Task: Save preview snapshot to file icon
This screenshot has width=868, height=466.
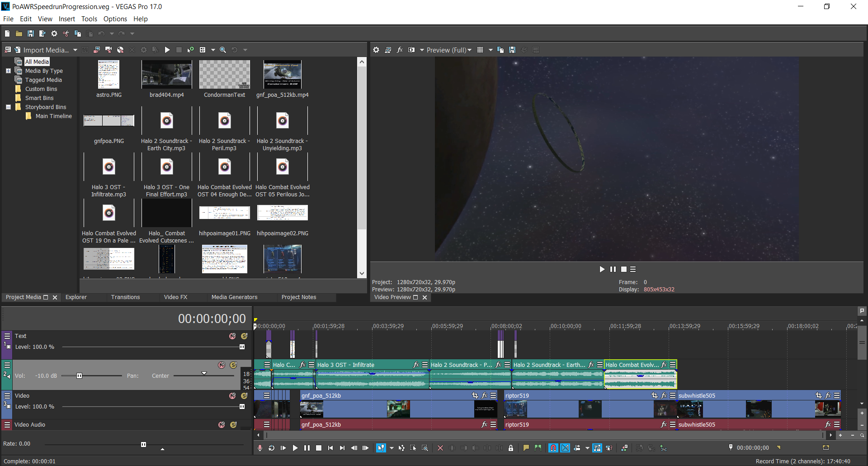Action: (512, 50)
